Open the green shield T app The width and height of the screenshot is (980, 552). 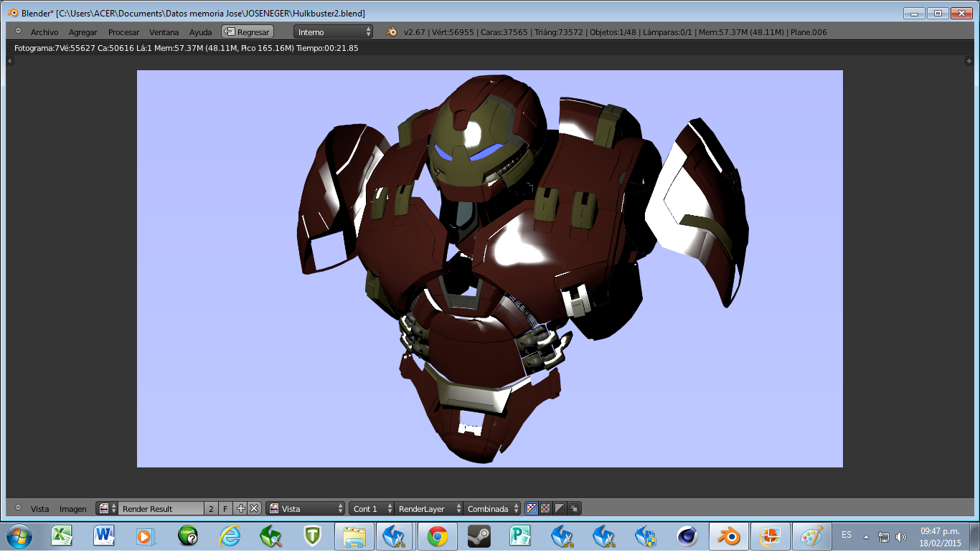312,536
